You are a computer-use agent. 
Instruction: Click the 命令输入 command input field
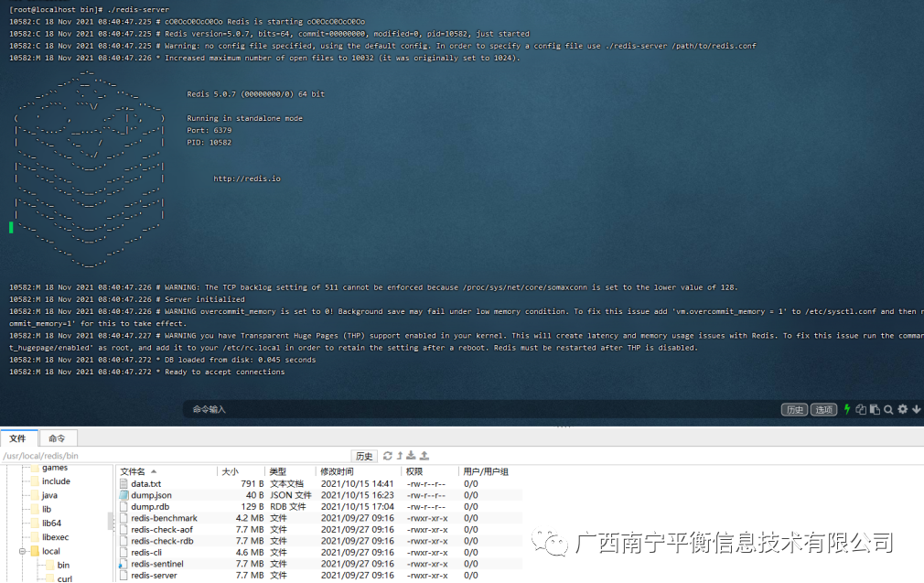click(x=480, y=409)
